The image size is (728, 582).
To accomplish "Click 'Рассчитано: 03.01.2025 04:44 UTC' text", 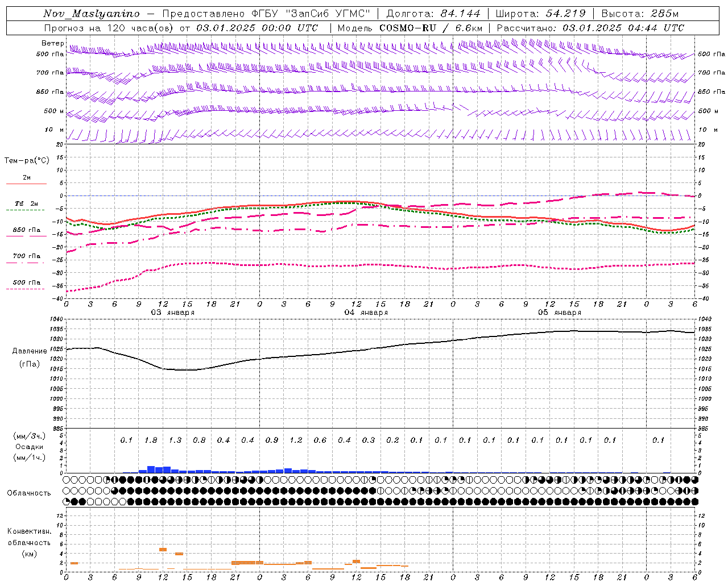I will pyautogui.click(x=590, y=28).
